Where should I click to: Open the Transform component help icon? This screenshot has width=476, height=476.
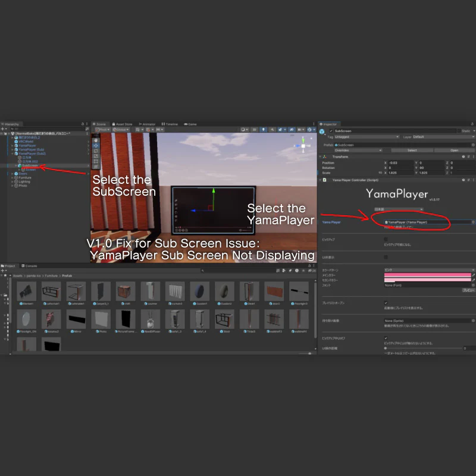464,156
